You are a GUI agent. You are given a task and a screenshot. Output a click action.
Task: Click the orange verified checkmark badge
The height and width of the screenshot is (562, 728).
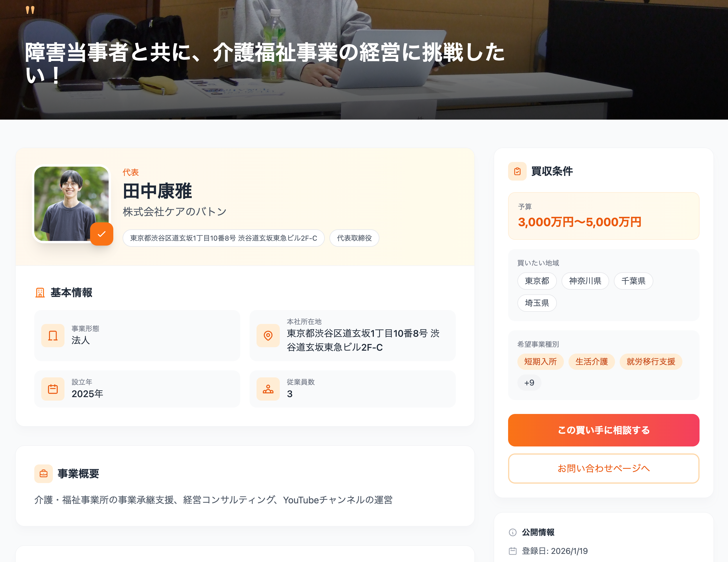102,234
